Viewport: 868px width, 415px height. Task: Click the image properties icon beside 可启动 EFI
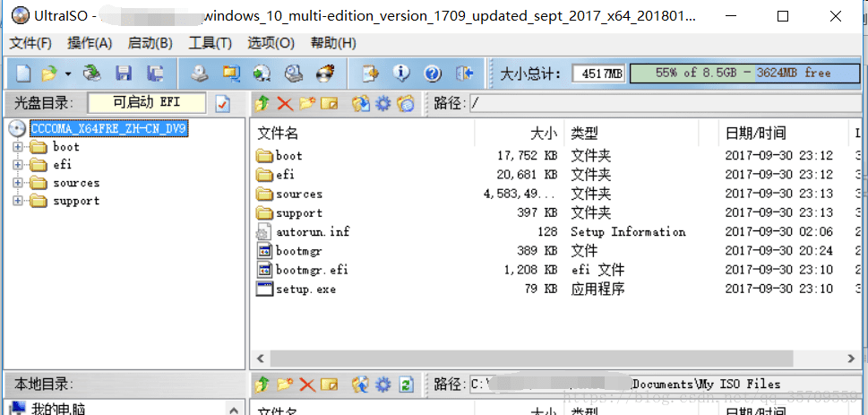click(222, 104)
